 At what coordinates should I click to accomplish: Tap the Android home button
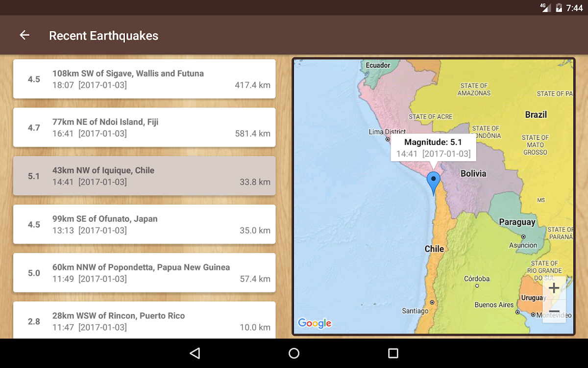[294, 353]
